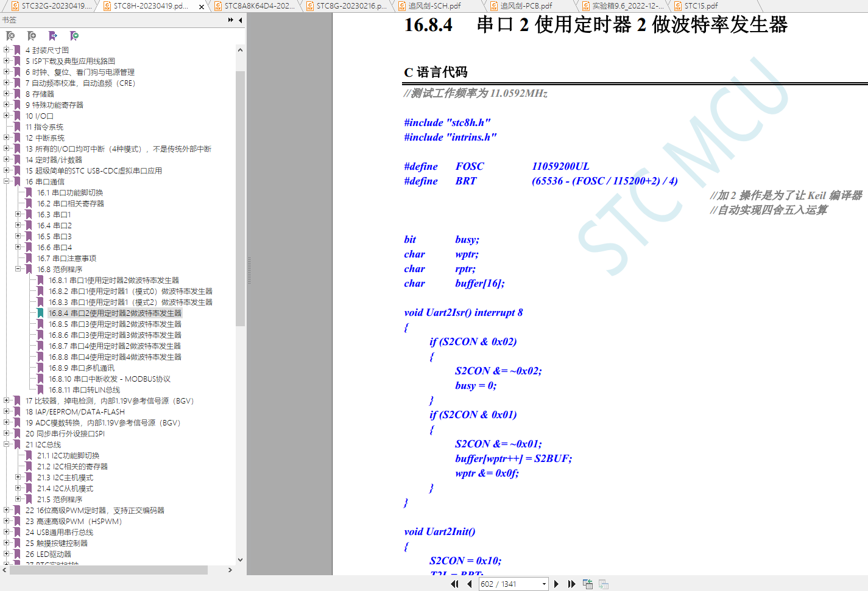Image resolution: width=868 pixels, height=591 pixels.
Task: Go to the previous page
Action: tap(469, 584)
